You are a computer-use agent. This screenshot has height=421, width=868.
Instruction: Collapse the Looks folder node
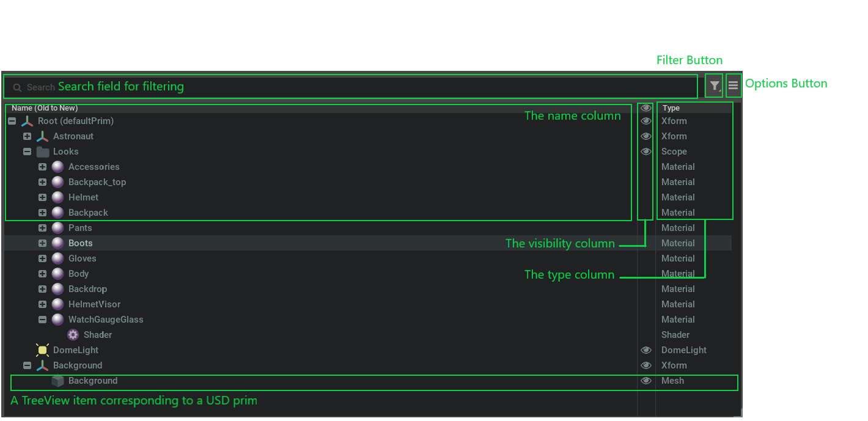(x=27, y=152)
